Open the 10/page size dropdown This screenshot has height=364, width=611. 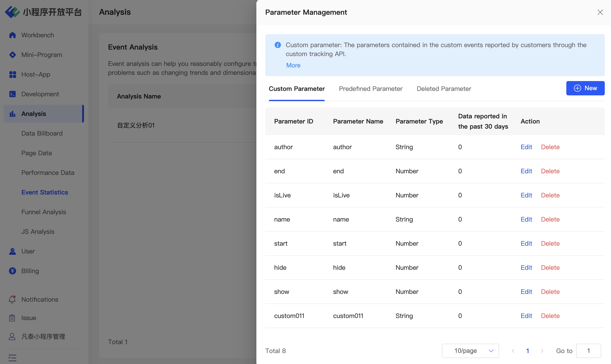click(470, 351)
